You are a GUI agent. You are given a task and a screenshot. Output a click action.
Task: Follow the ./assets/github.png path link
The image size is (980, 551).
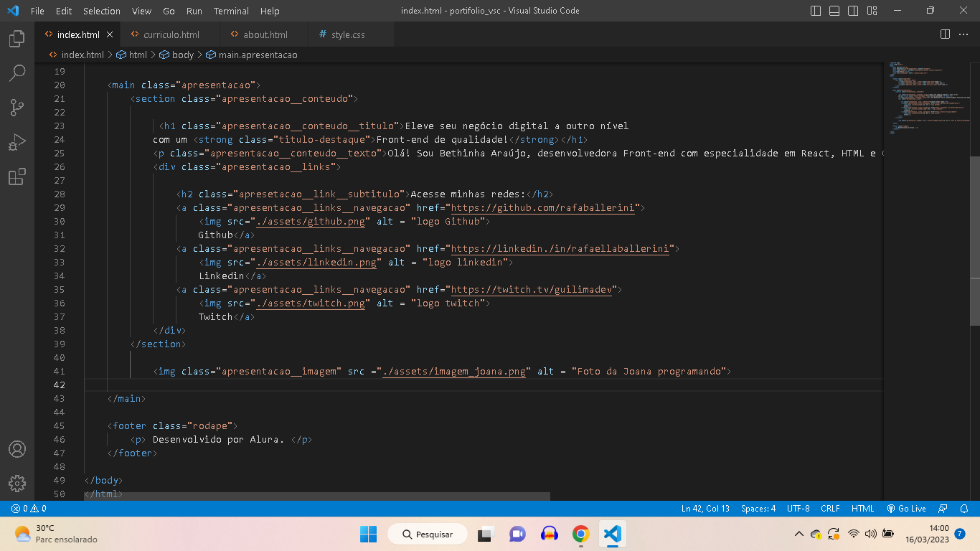(312, 222)
